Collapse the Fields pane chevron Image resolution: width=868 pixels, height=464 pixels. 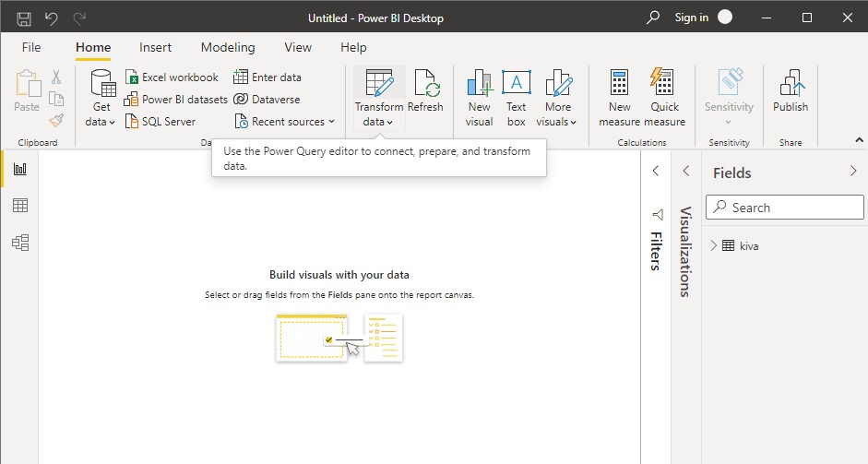click(853, 171)
